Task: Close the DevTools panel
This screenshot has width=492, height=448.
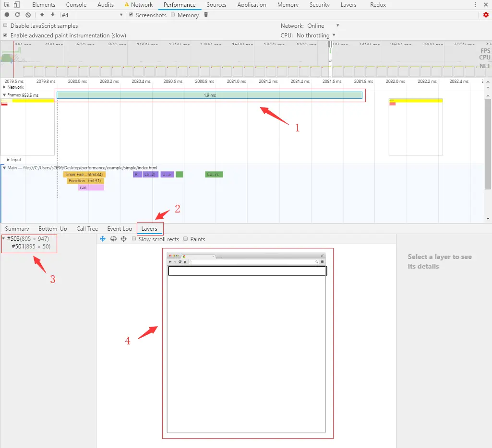Action: point(486,5)
